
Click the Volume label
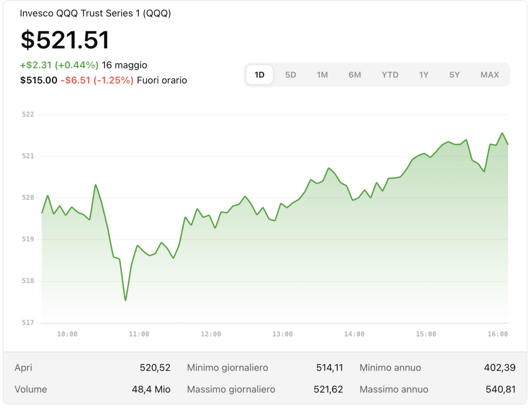pyautogui.click(x=31, y=389)
